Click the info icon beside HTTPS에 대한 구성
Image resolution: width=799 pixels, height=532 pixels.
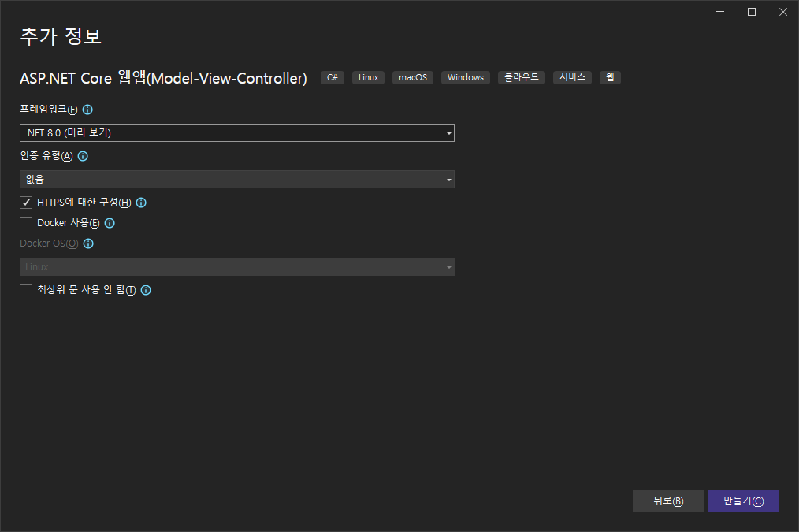pyautogui.click(x=141, y=203)
